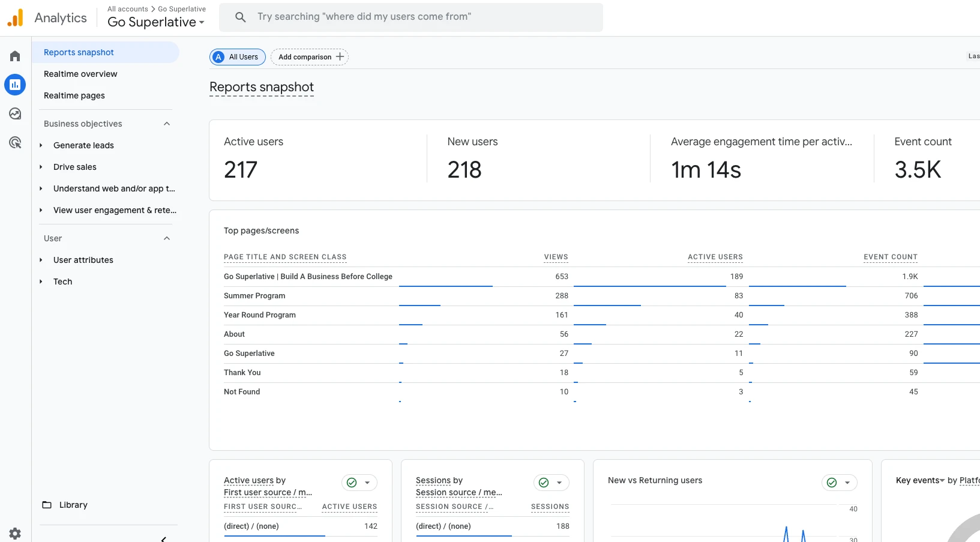This screenshot has width=980, height=542.
Task: Open the dropdown arrow on the Active users by card
Action: 367,483
